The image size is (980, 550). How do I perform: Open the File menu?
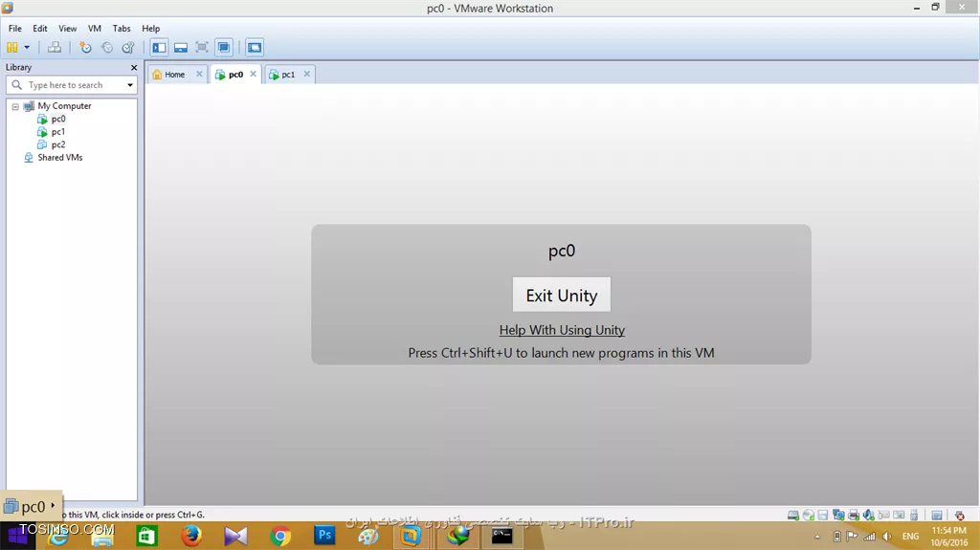[15, 28]
